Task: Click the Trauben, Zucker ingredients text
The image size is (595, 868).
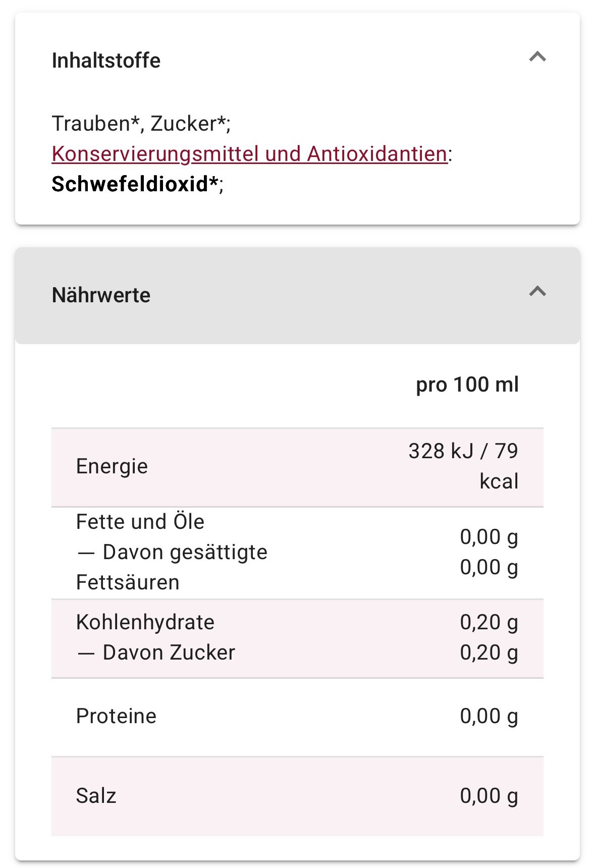Action: [141, 124]
